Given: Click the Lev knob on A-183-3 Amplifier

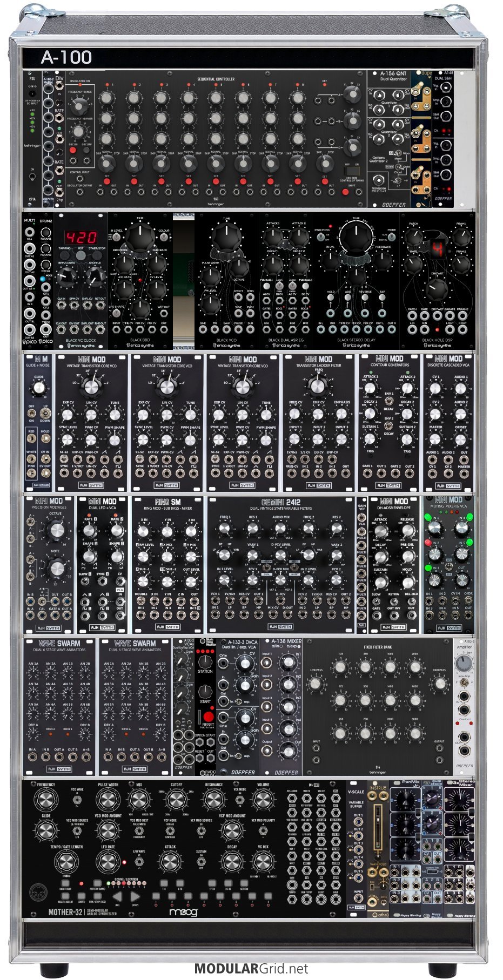Looking at the screenshot, I should click(464, 664).
